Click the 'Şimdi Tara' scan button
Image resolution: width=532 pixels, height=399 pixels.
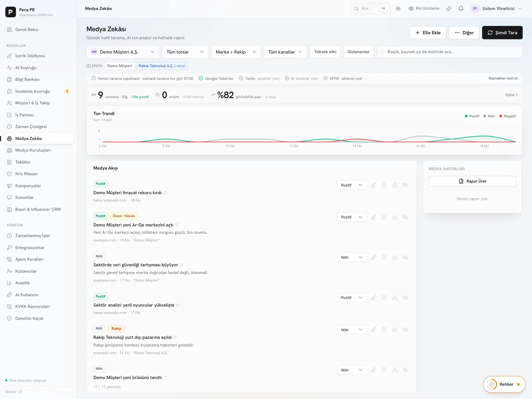point(502,33)
